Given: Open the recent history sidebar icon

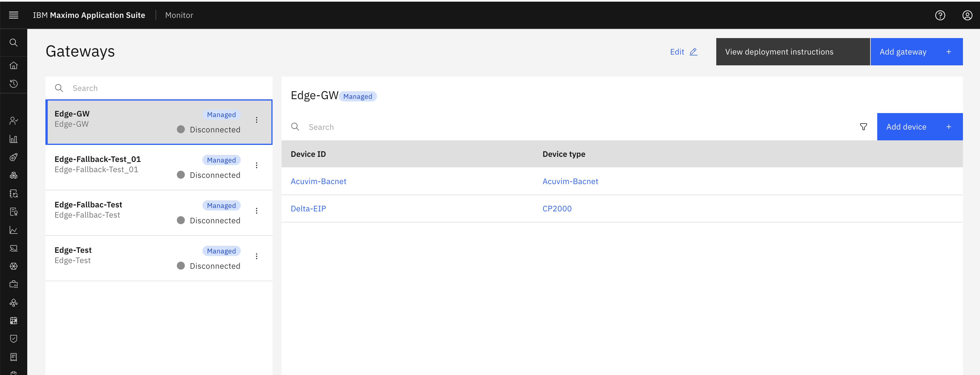Looking at the screenshot, I should [x=14, y=84].
